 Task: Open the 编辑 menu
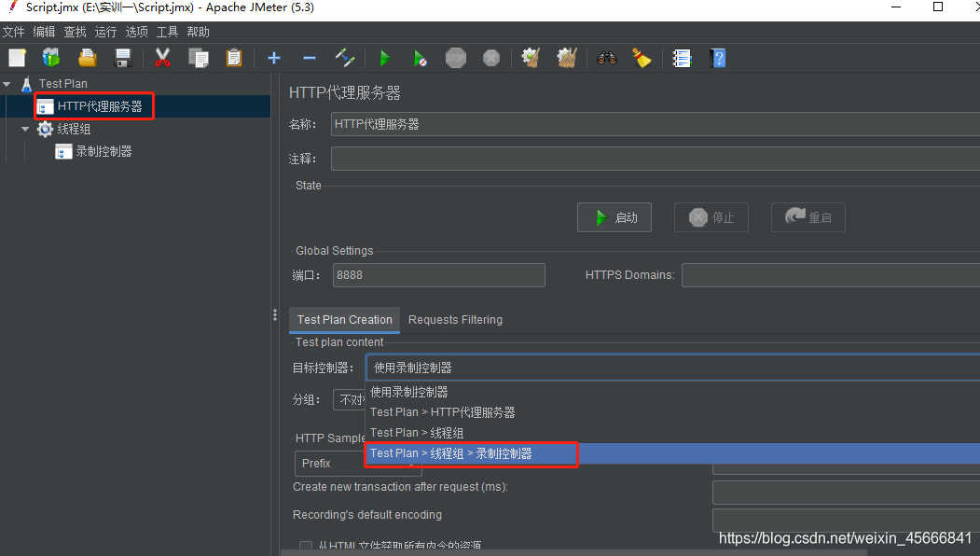(45, 32)
